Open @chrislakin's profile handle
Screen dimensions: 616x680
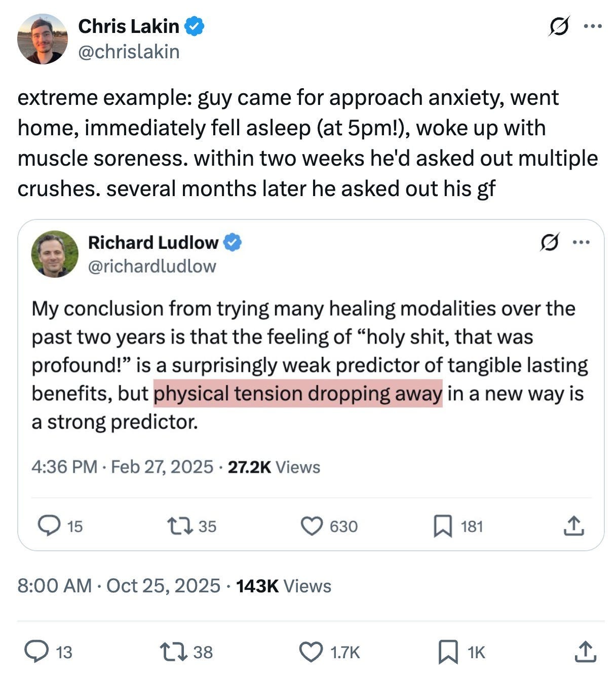129,51
